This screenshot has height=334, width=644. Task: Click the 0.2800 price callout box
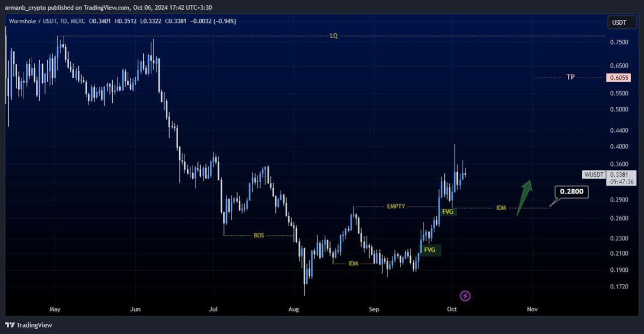tap(571, 191)
